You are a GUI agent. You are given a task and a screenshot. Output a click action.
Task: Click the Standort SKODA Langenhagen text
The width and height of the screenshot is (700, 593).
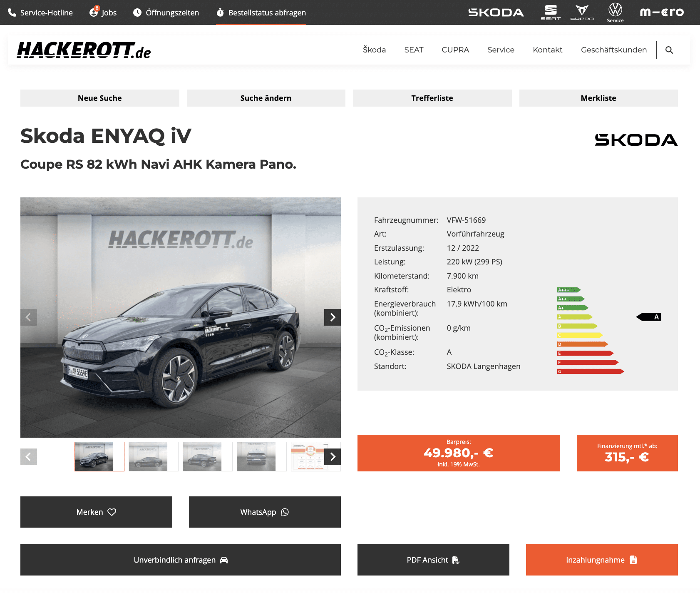484,366
